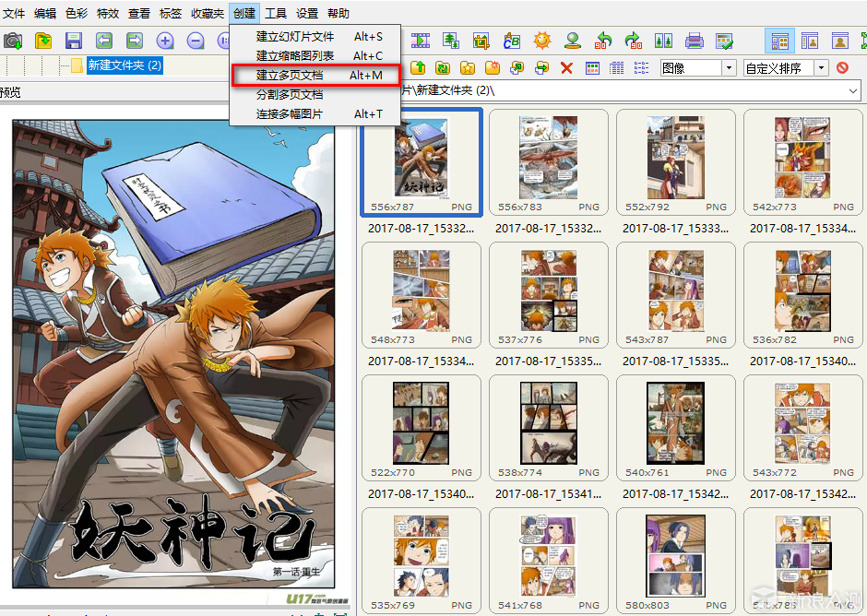The height and width of the screenshot is (616, 867).
Task: Select the crop tool icon
Action: coord(481,41)
